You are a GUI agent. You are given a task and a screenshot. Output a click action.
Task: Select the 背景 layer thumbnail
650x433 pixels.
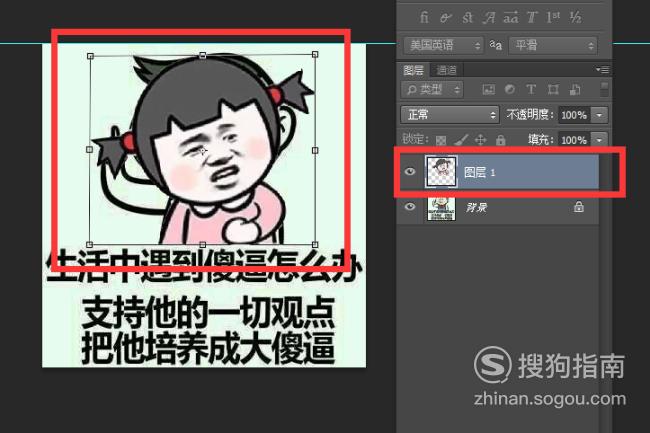point(441,208)
